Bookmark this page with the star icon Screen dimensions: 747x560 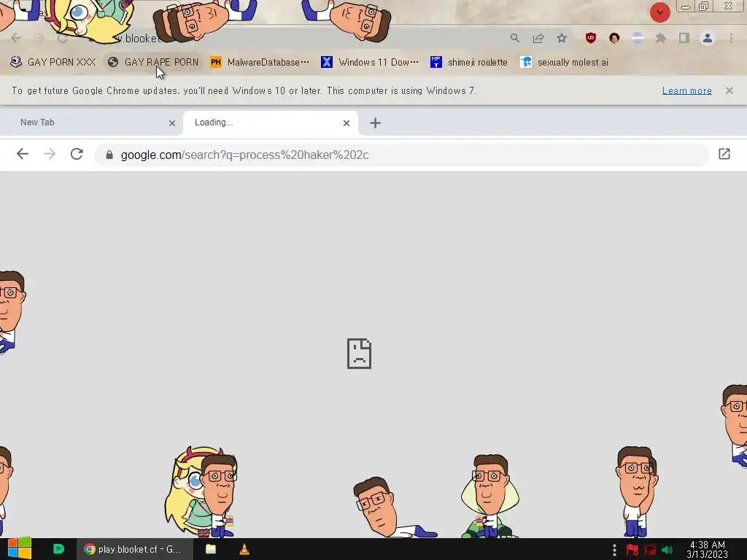click(x=562, y=38)
